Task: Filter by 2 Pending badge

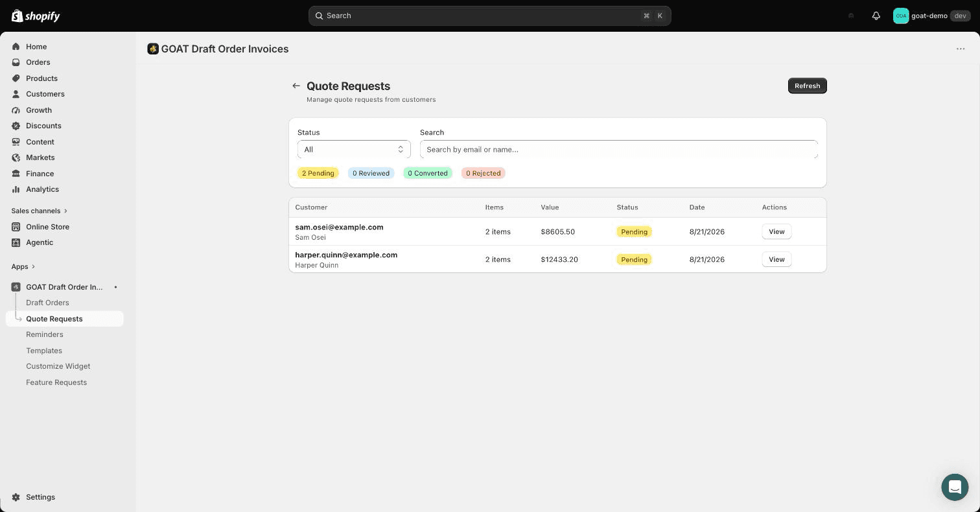Action: (x=318, y=173)
